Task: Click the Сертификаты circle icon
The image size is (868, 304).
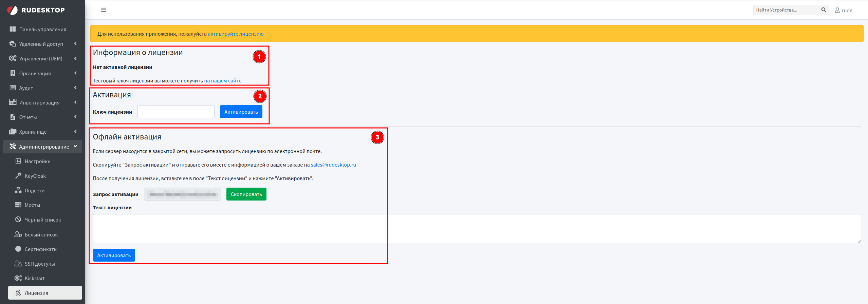Action: point(18,249)
